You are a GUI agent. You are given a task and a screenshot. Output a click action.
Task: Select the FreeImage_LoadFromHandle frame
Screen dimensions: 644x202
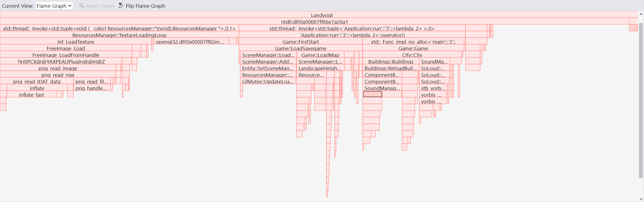66,55
